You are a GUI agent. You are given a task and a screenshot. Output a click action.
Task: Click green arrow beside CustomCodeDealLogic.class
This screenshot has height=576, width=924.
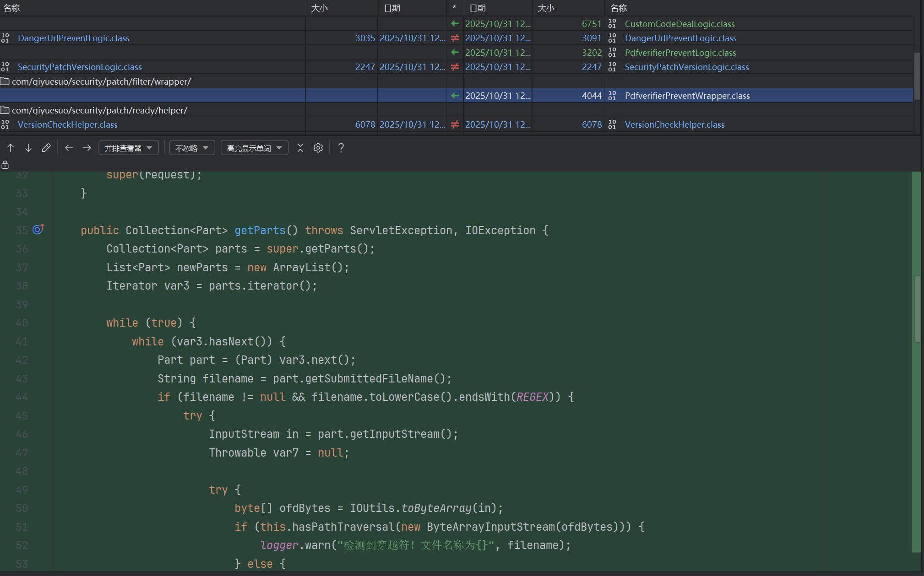coord(455,24)
